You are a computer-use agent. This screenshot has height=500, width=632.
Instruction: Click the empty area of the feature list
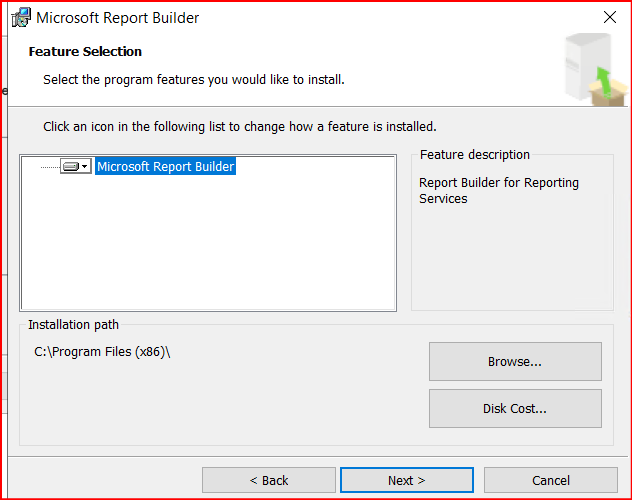pos(208,250)
